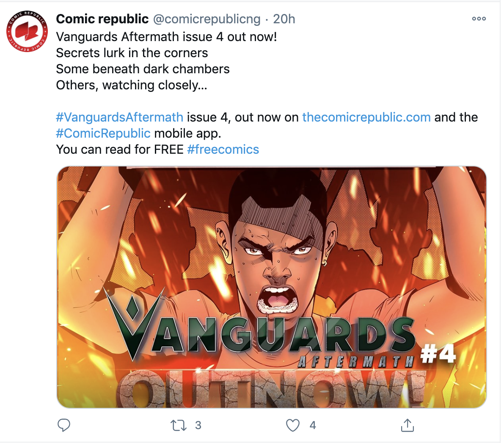Screen dimensions: 504x443
Task: Open Comic Republic's round red profile avatar
Action: (x=28, y=31)
